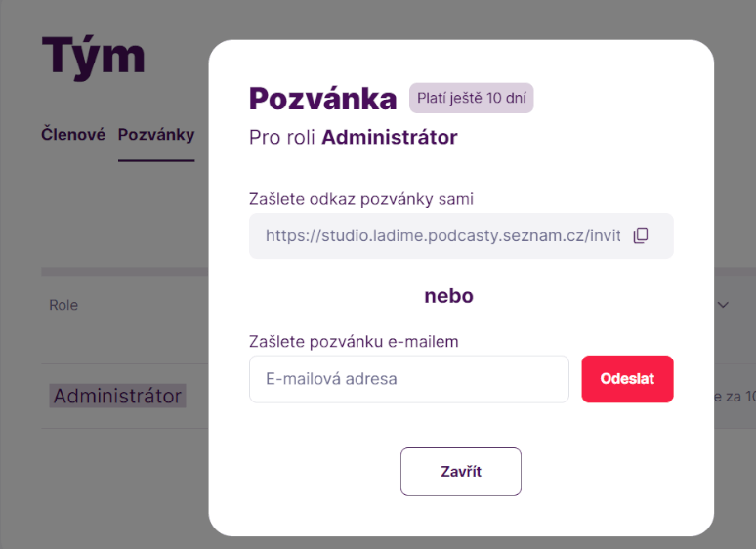Image resolution: width=756 pixels, height=549 pixels.
Task: Click the expiry text in the Administrátor row
Action: click(735, 397)
